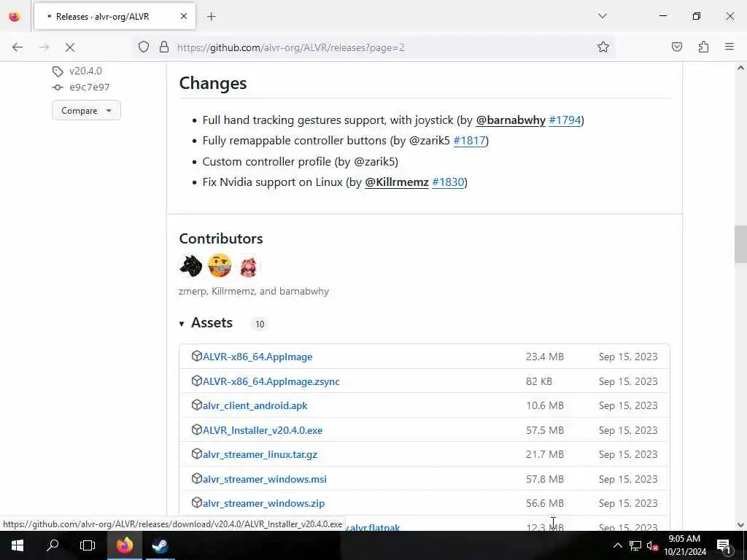
Task: Click the network tray icon
Action: (635, 545)
